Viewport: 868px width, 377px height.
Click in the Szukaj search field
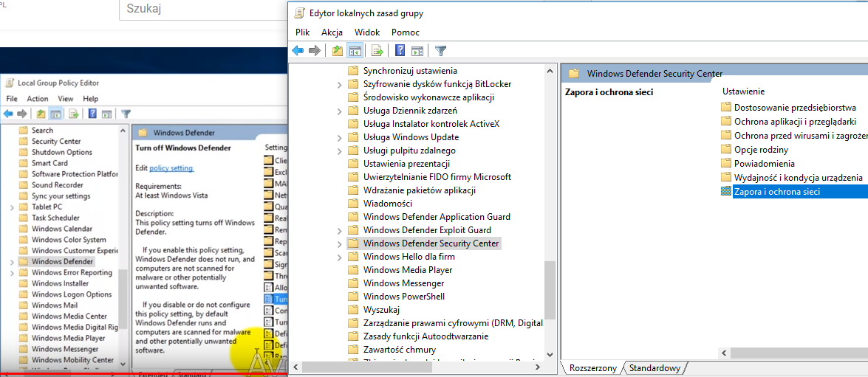pyautogui.click(x=204, y=11)
